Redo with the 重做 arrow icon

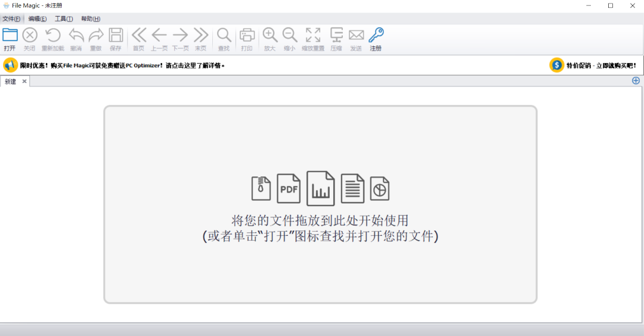click(95, 35)
